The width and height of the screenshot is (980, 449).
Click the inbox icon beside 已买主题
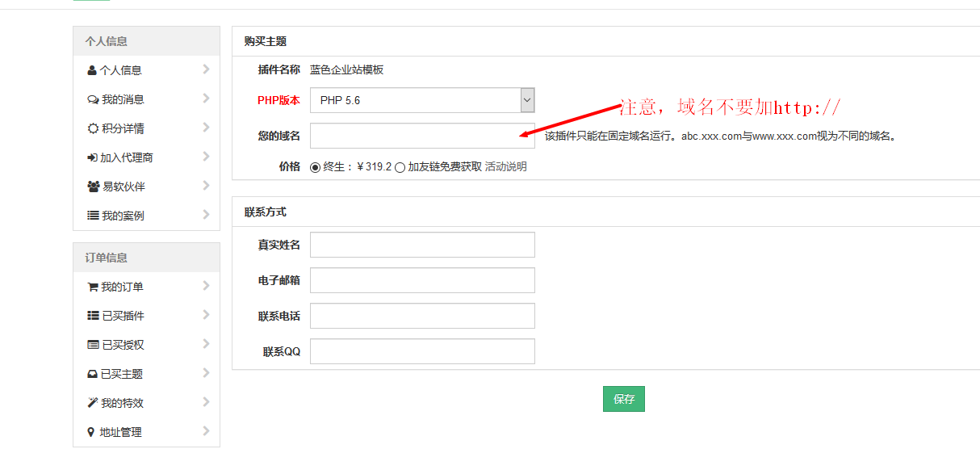(x=92, y=374)
